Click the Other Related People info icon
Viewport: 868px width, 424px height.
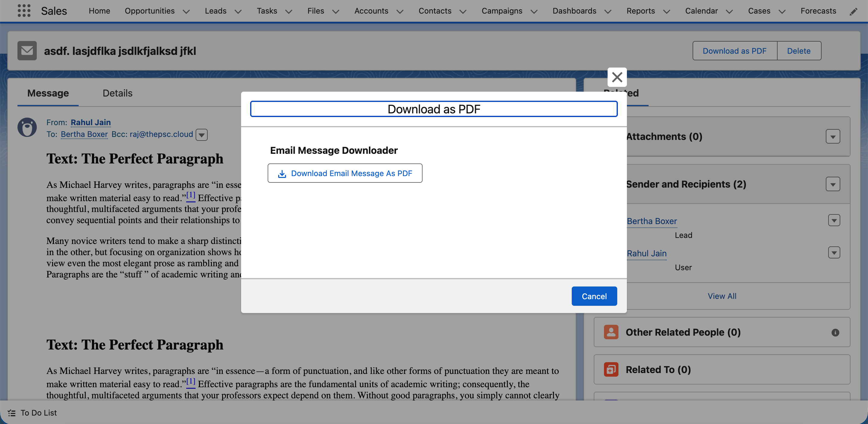835,333
